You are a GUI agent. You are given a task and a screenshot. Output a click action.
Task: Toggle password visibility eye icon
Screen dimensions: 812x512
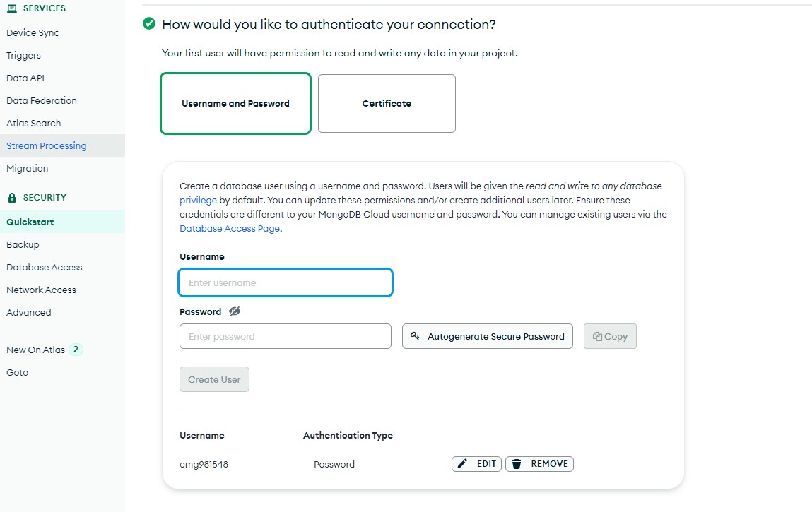point(235,311)
